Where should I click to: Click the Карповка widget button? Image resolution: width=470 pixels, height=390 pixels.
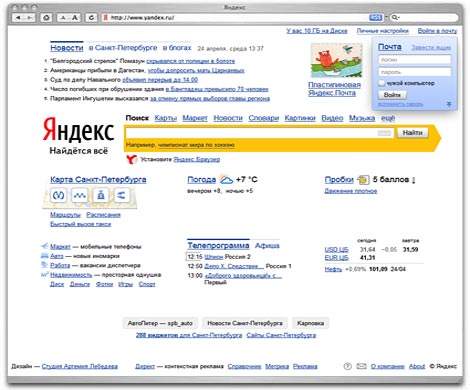click(x=311, y=323)
